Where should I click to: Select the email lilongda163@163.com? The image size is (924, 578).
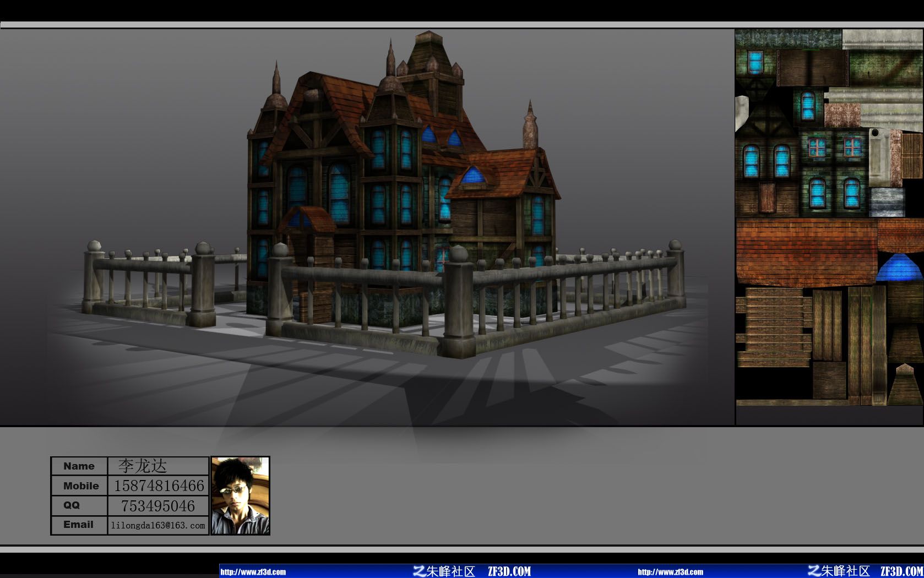tap(158, 525)
